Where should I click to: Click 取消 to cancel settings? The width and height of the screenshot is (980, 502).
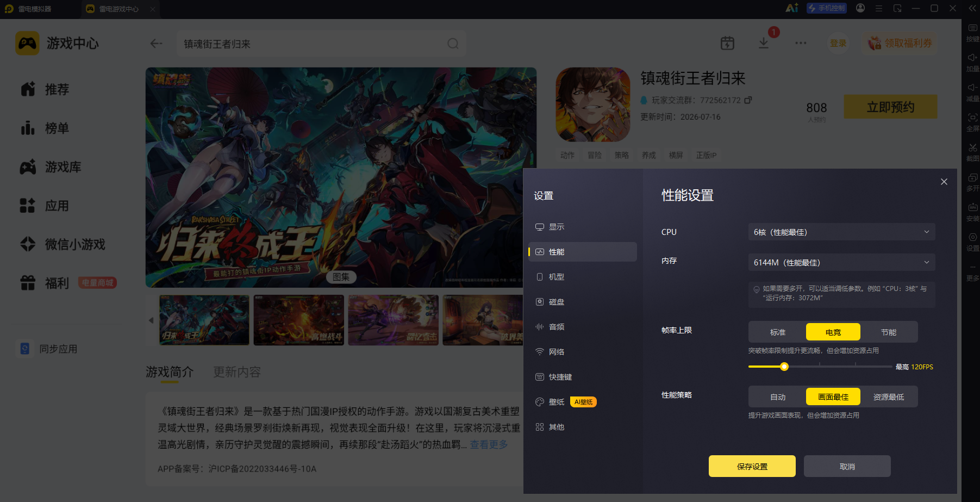pos(847,466)
